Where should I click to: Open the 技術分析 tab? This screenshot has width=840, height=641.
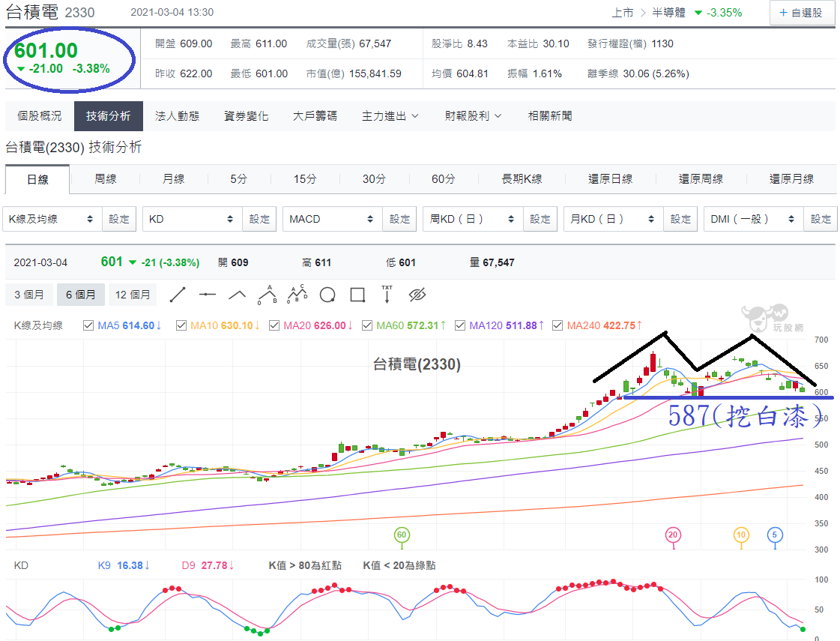(108, 116)
